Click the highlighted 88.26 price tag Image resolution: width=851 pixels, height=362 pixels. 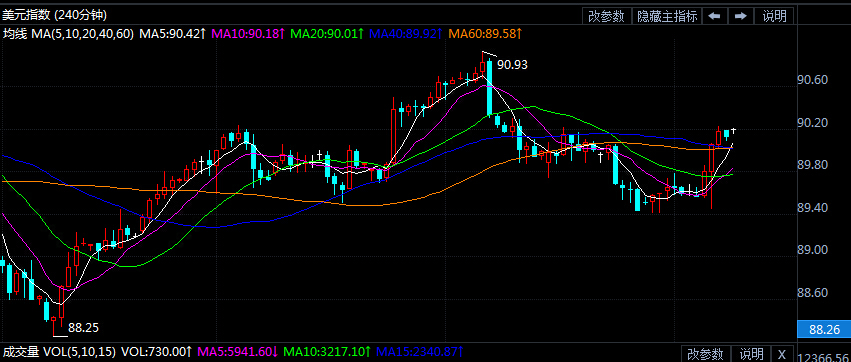[823, 329]
